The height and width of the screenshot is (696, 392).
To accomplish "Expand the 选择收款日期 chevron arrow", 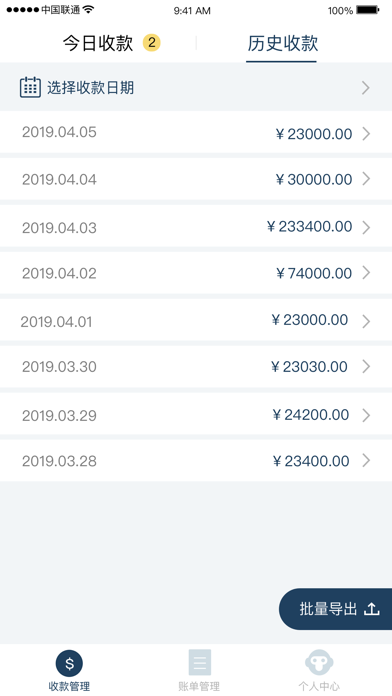I will click(366, 88).
